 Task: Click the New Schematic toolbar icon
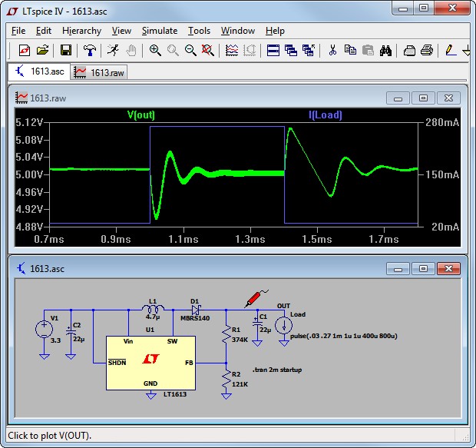(25, 50)
